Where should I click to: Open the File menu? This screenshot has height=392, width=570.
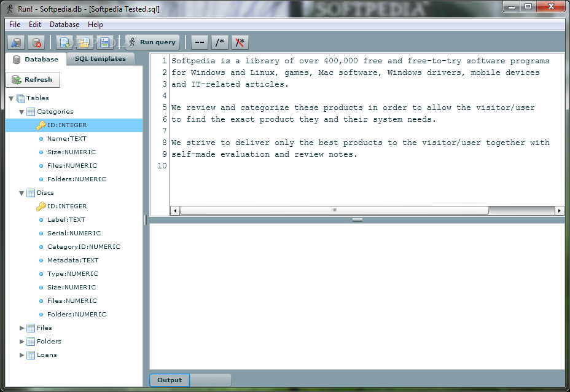(15, 25)
